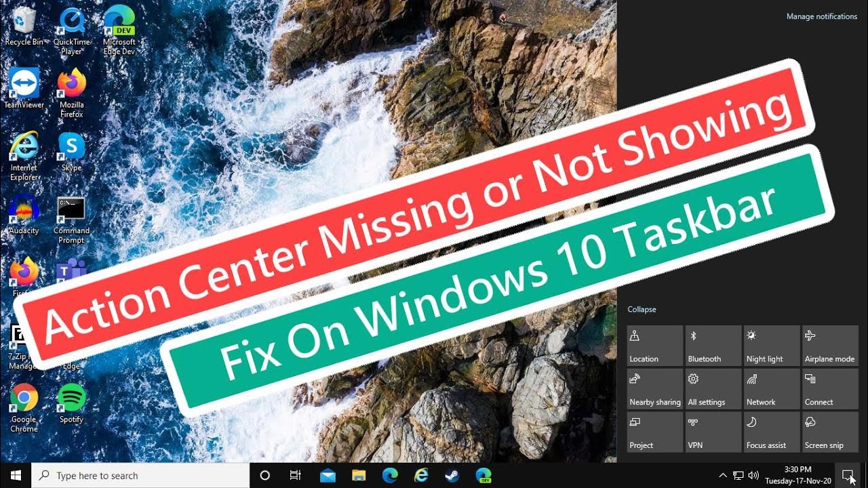This screenshot has width=868, height=488.
Task: Open the VPN quick action
Action: pos(713,432)
